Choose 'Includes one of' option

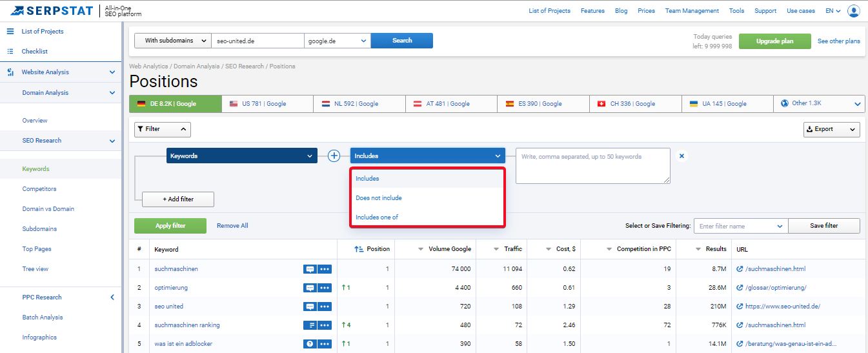point(427,217)
